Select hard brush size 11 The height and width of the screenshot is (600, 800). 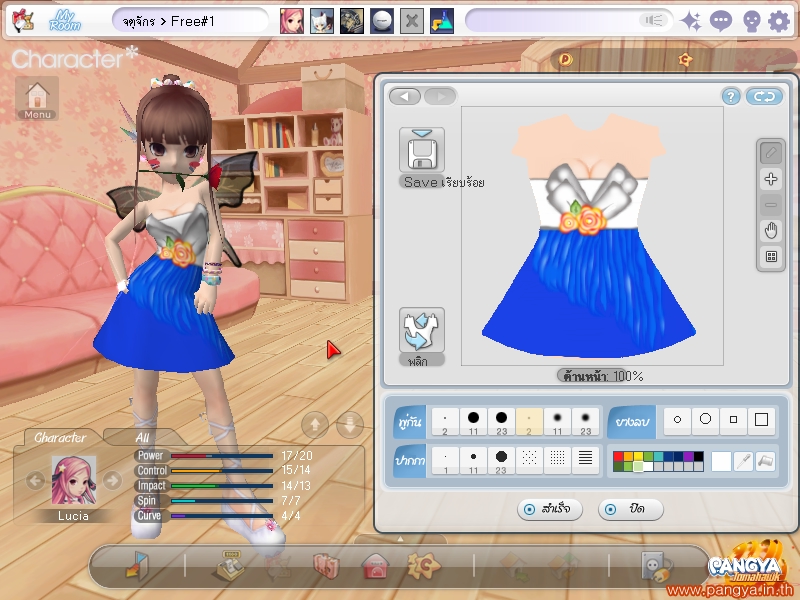pos(473,422)
